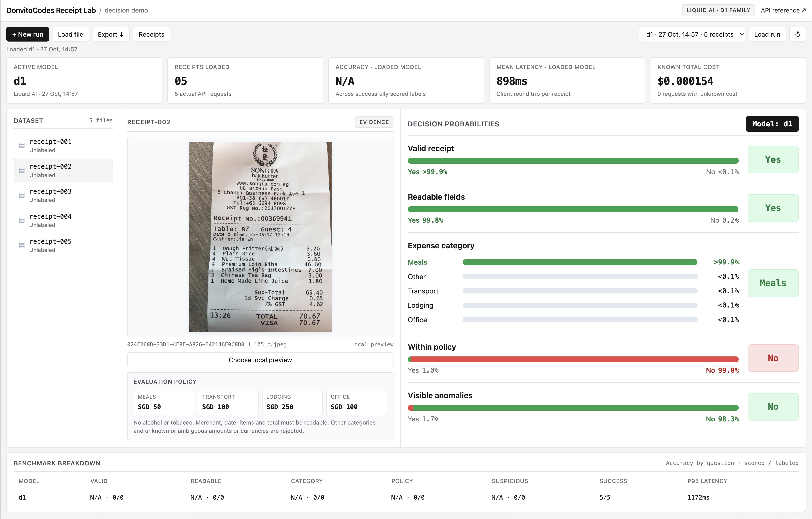
Task: Click the Load file button
Action: pyautogui.click(x=70, y=34)
